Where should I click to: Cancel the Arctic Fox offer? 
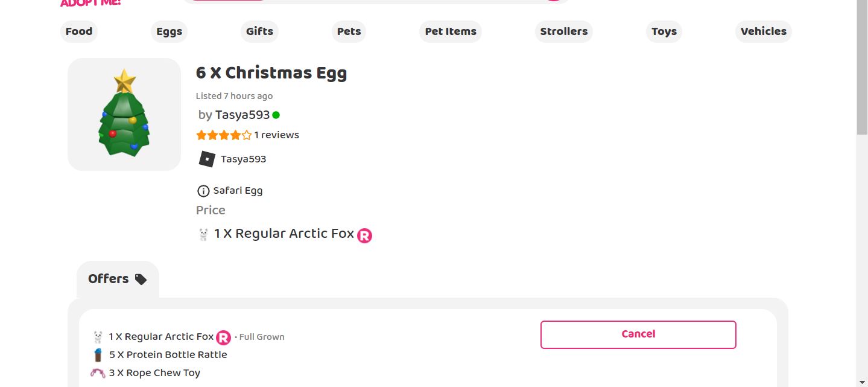[x=638, y=334]
